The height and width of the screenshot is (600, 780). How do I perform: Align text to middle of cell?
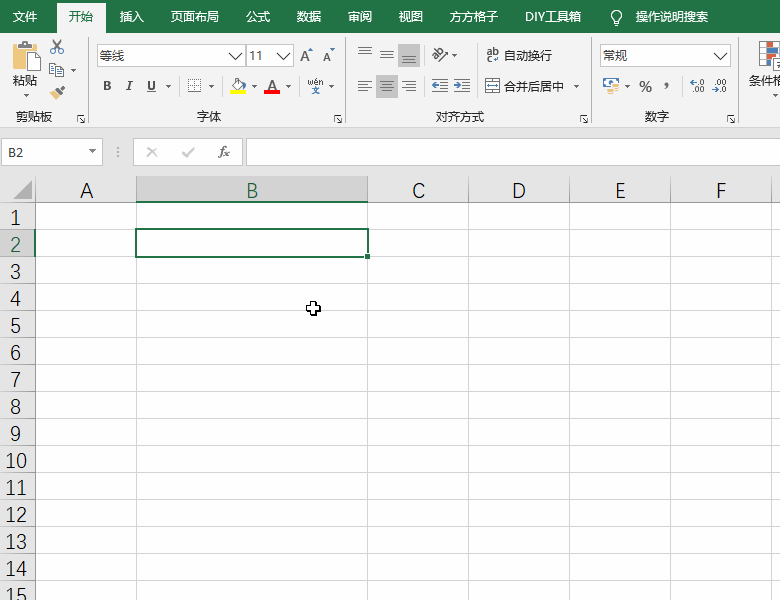(387, 55)
